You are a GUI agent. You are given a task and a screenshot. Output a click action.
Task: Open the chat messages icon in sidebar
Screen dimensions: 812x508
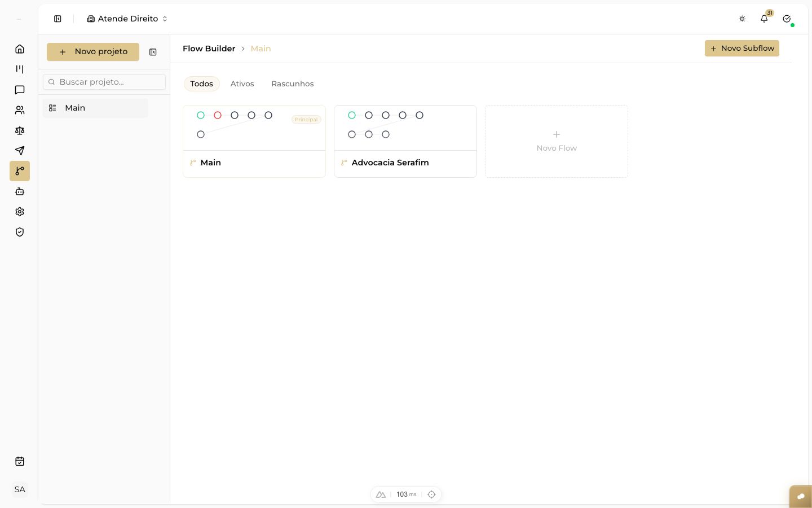20,90
